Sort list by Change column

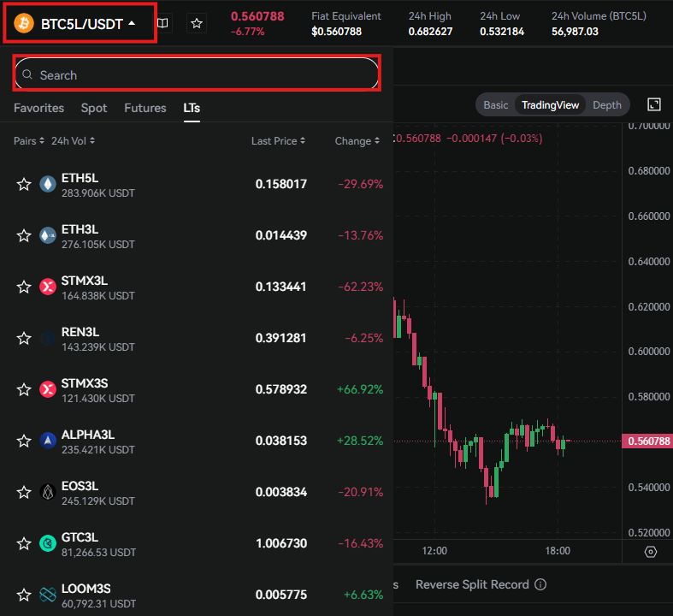tap(357, 141)
